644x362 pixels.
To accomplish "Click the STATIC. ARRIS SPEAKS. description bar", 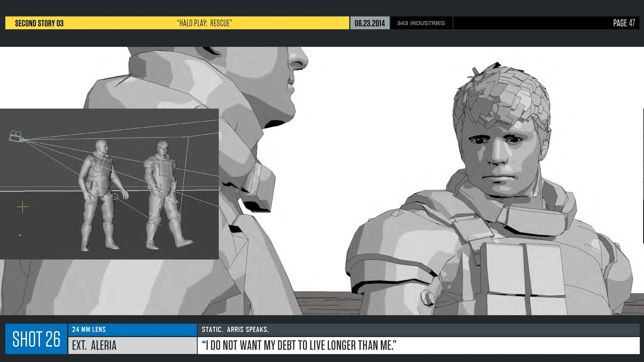I will point(417,330).
